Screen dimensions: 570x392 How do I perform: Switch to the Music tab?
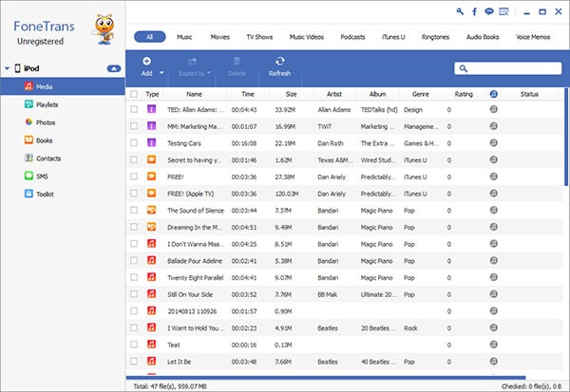point(184,37)
